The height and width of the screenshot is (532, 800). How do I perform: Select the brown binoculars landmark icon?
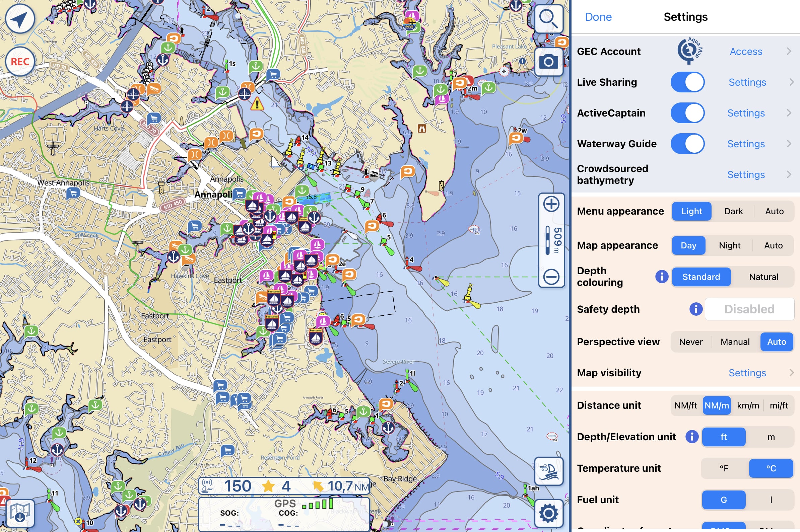point(422,129)
